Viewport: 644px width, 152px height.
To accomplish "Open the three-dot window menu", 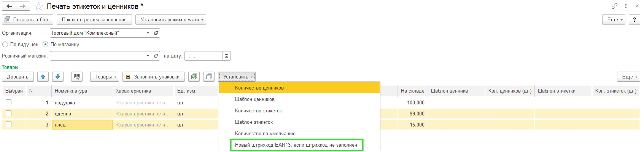I will pos(626,6).
